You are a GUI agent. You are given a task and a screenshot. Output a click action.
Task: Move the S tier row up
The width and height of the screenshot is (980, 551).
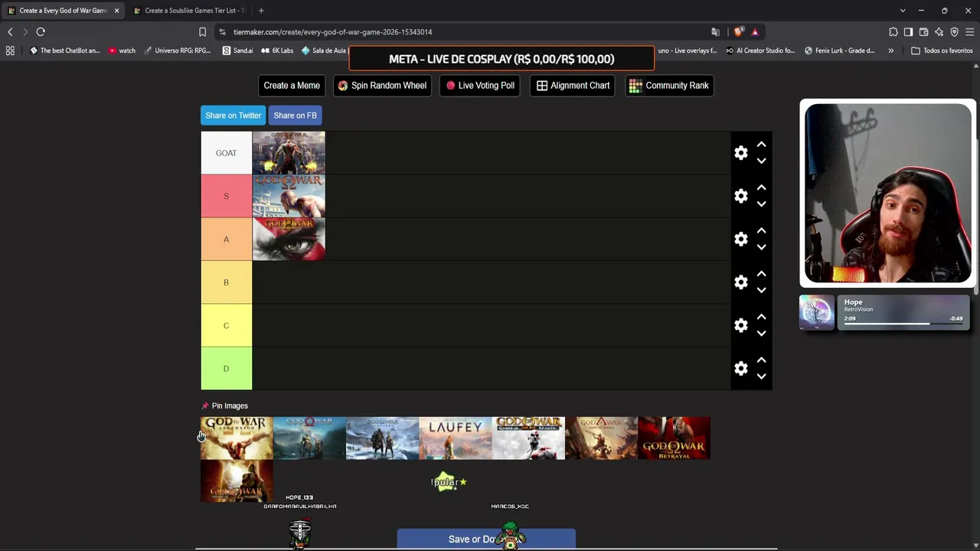click(761, 187)
